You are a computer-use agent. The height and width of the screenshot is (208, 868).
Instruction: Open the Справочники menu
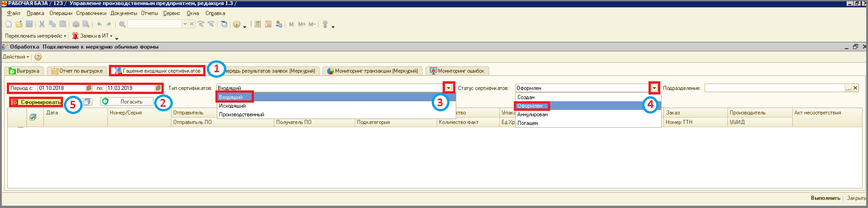pos(91,13)
